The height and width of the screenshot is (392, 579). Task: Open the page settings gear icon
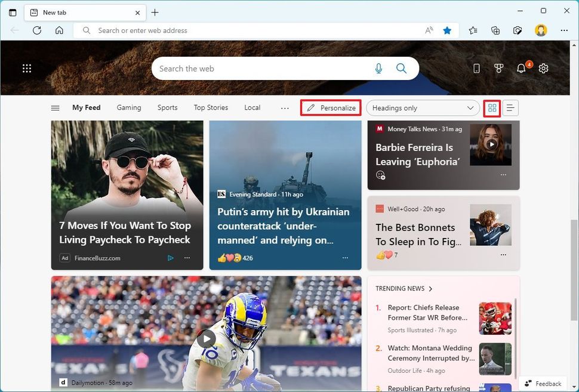click(543, 68)
